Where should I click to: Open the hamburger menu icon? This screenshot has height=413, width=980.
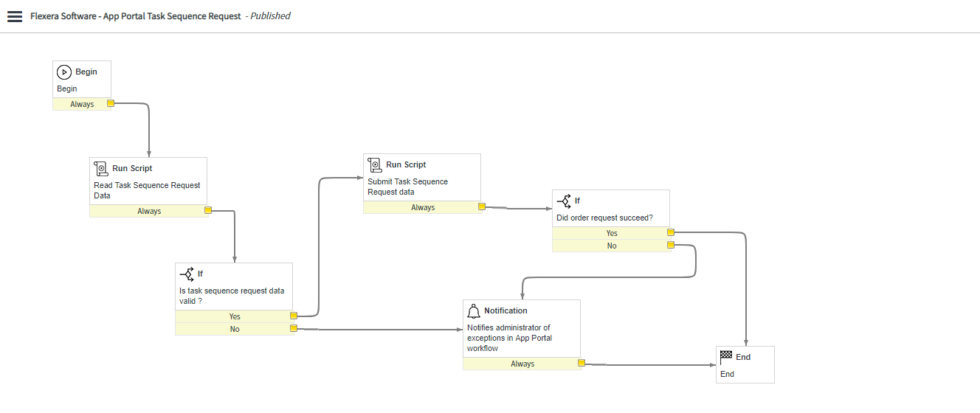pos(15,16)
